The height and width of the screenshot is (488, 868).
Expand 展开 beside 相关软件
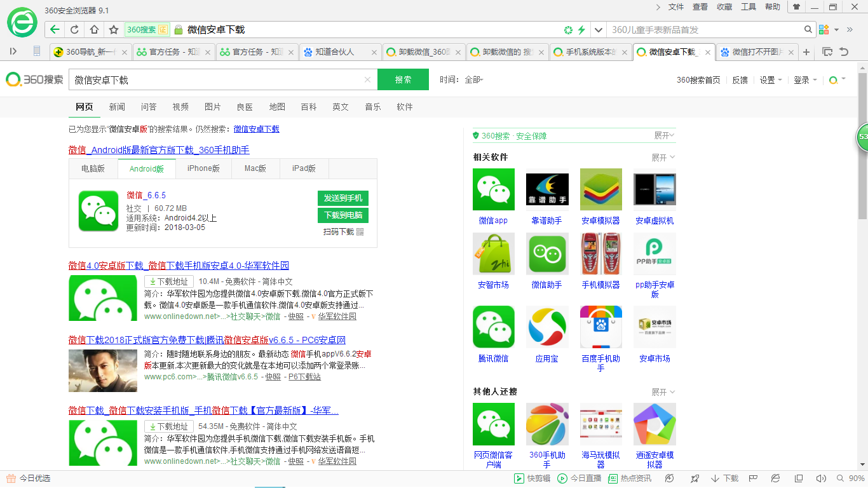point(663,157)
